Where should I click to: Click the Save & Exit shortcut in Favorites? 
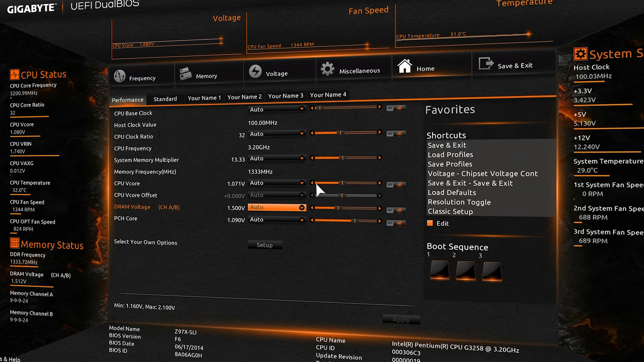447,145
